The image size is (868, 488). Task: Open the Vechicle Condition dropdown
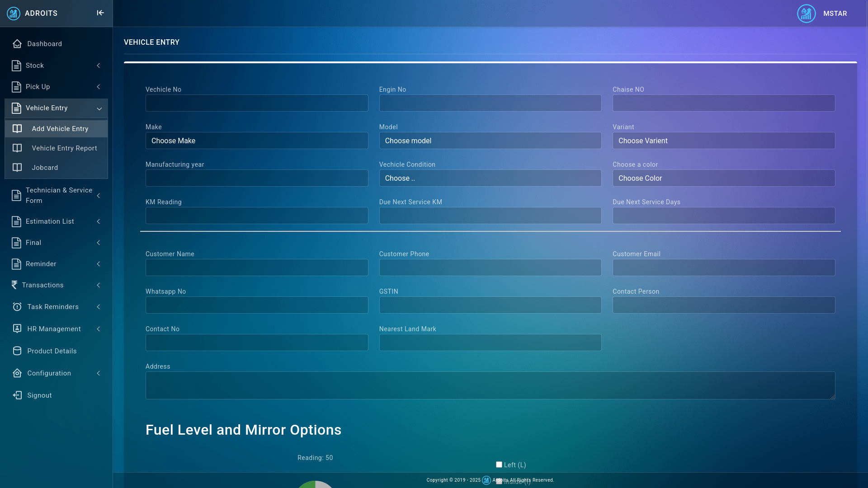[x=490, y=178]
